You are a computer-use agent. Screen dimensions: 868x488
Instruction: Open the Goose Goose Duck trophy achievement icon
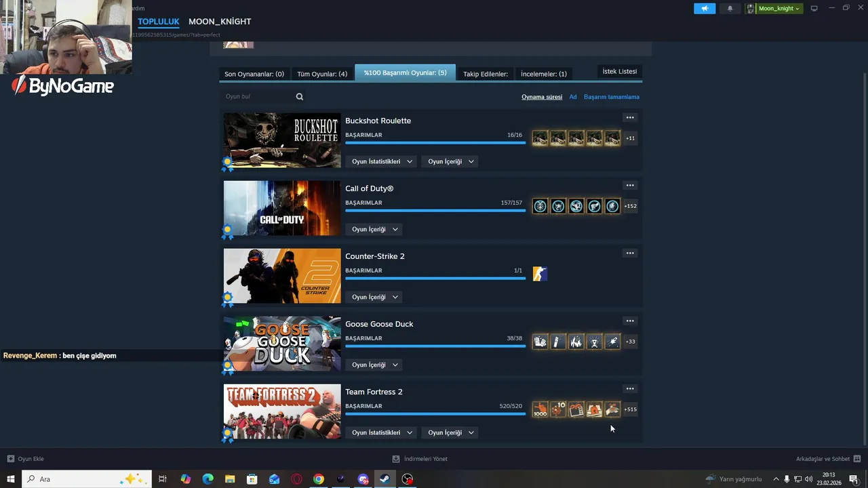tap(595, 342)
